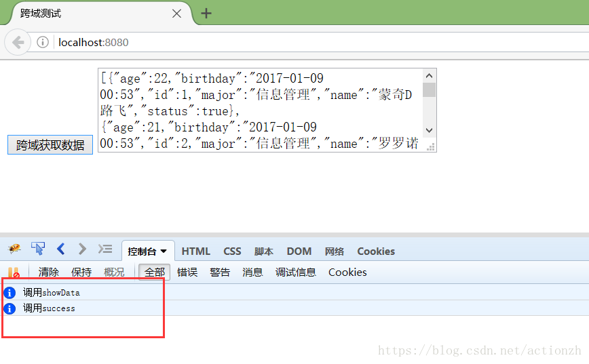Image resolution: width=589 pixels, height=364 pixels.
Task: Click the 跨域获取数据 button
Action: coord(50,145)
